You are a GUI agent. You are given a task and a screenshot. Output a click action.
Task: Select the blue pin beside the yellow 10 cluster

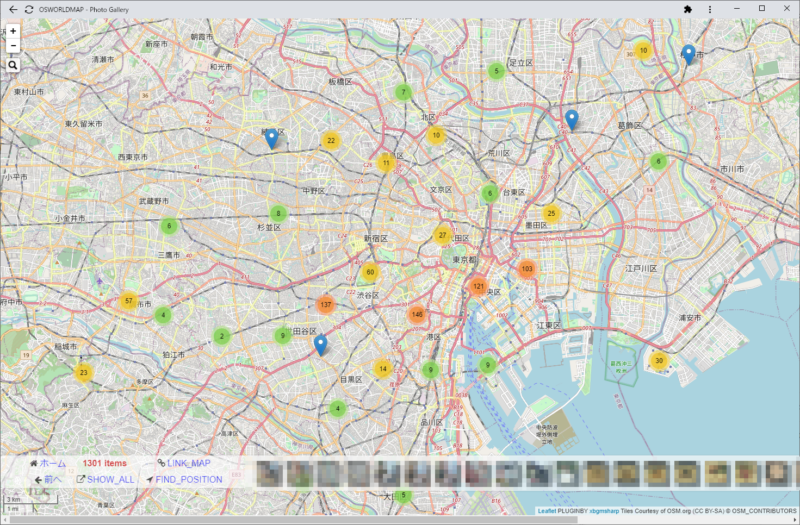coord(689,55)
